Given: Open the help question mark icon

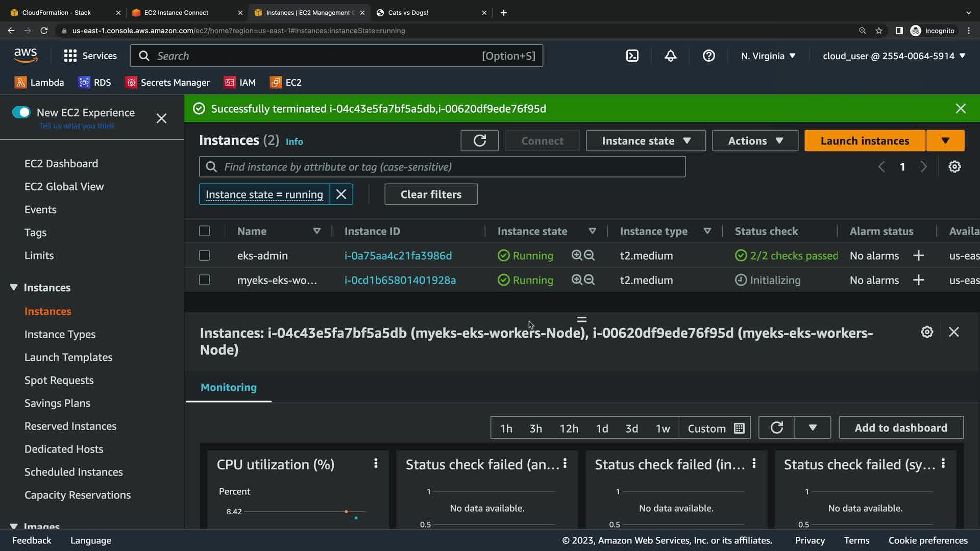Looking at the screenshot, I should coord(708,56).
